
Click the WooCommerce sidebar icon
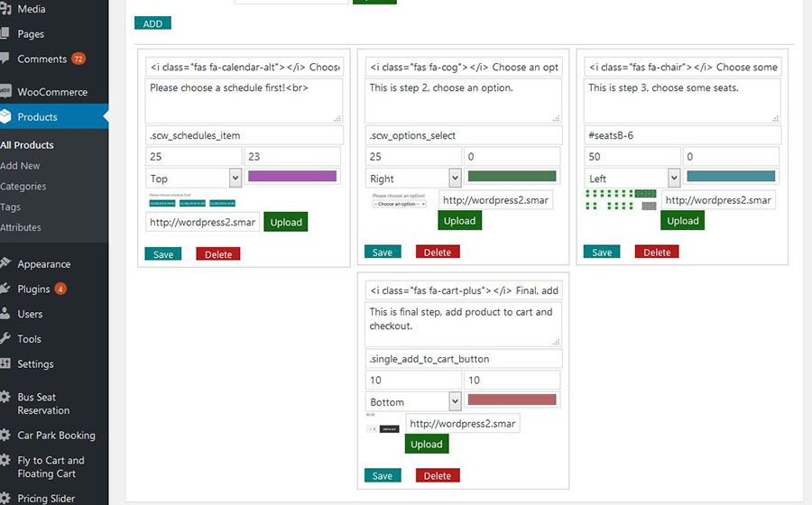tap(5, 92)
